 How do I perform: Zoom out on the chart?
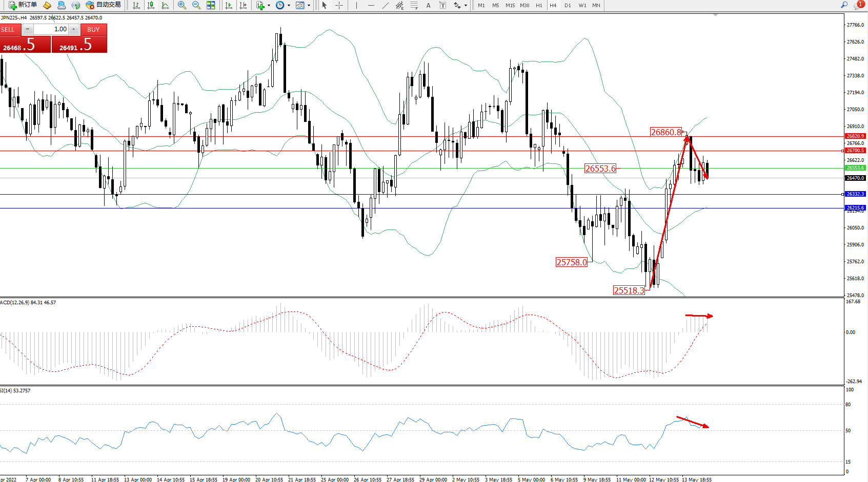(196, 5)
